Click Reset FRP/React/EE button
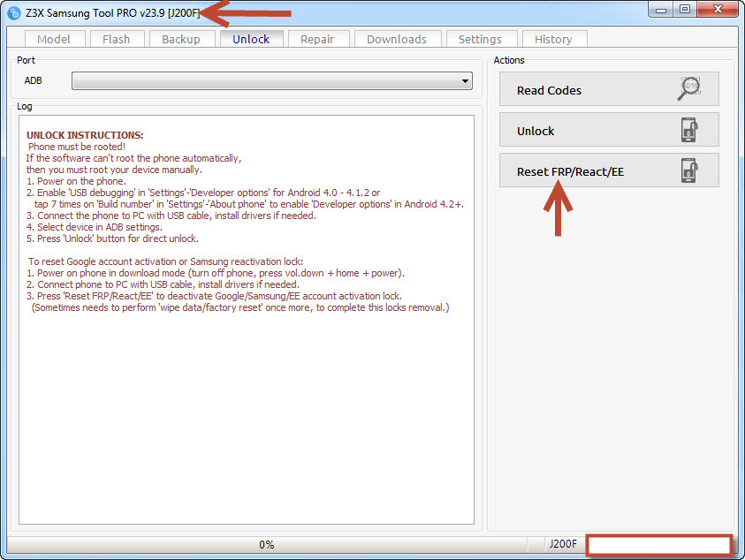 pyautogui.click(x=609, y=170)
